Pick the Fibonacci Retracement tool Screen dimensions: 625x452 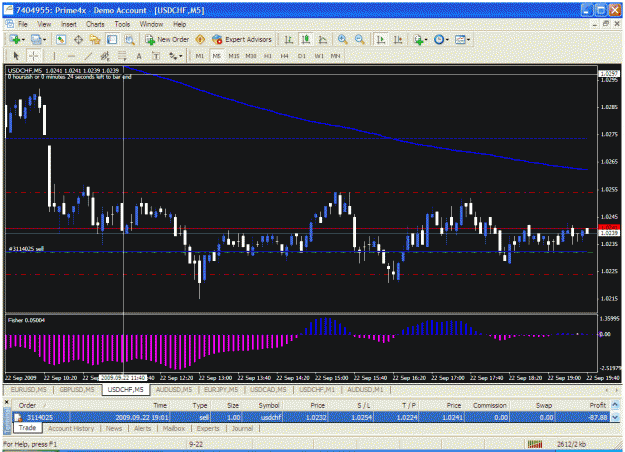point(122,56)
